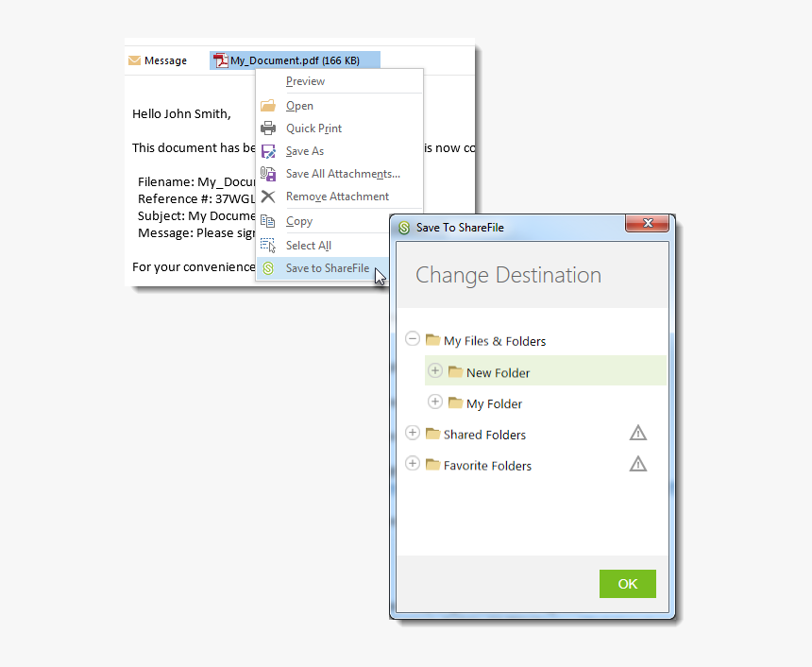Confirm destination with the green OK button
The width and height of the screenshot is (812, 667).
pyautogui.click(x=628, y=584)
